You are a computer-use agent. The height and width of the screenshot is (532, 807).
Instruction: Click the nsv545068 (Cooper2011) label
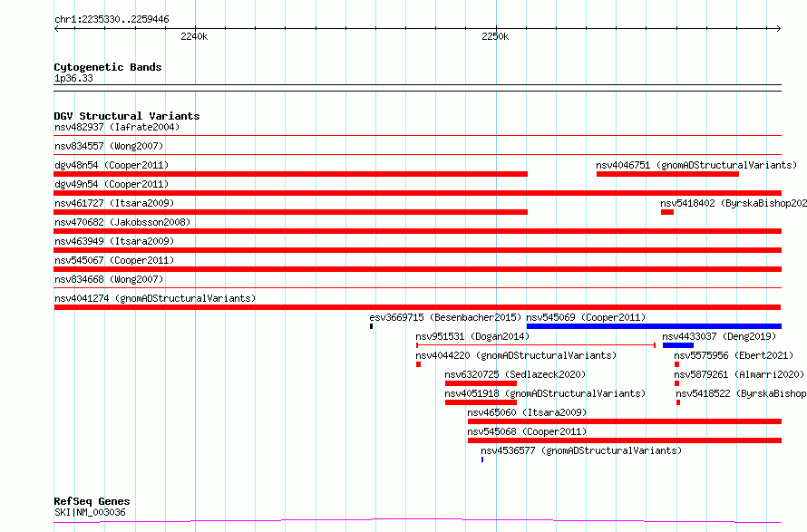point(527,431)
